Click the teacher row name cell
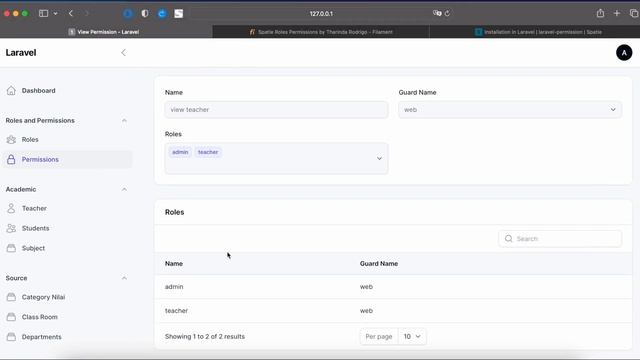Image resolution: width=640 pixels, height=360 pixels. [x=176, y=311]
